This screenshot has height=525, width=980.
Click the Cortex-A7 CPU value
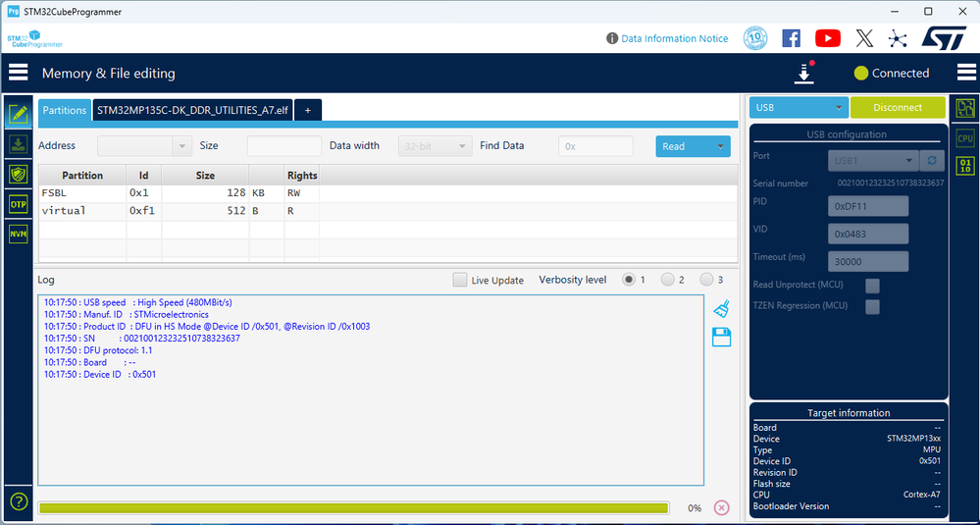[x=922, y=495]
